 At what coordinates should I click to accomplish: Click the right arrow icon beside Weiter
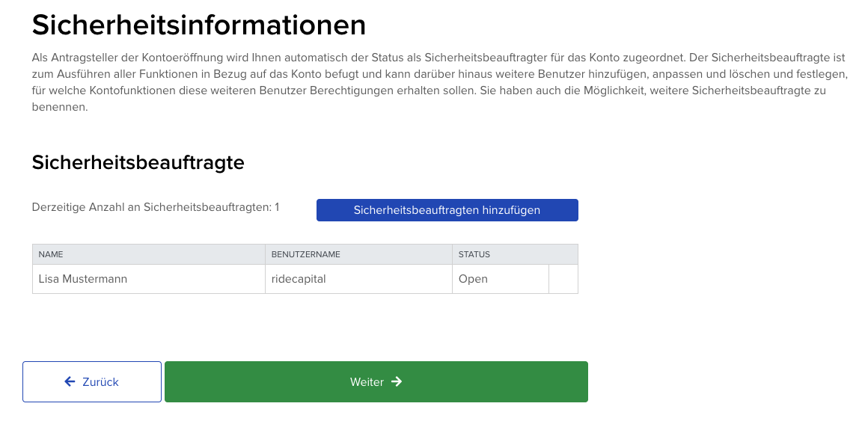(397, 381)
